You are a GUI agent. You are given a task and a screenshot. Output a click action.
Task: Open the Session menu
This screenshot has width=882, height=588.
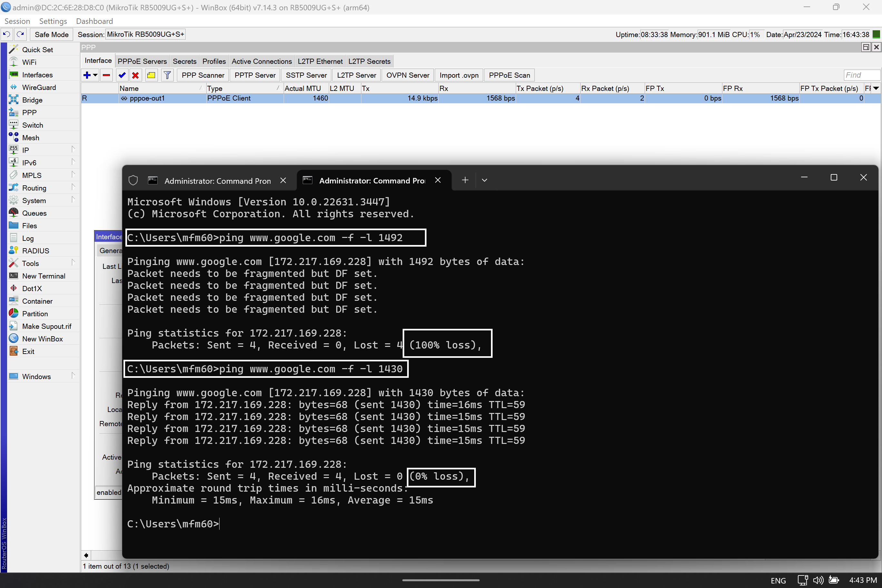pos(17,21)
